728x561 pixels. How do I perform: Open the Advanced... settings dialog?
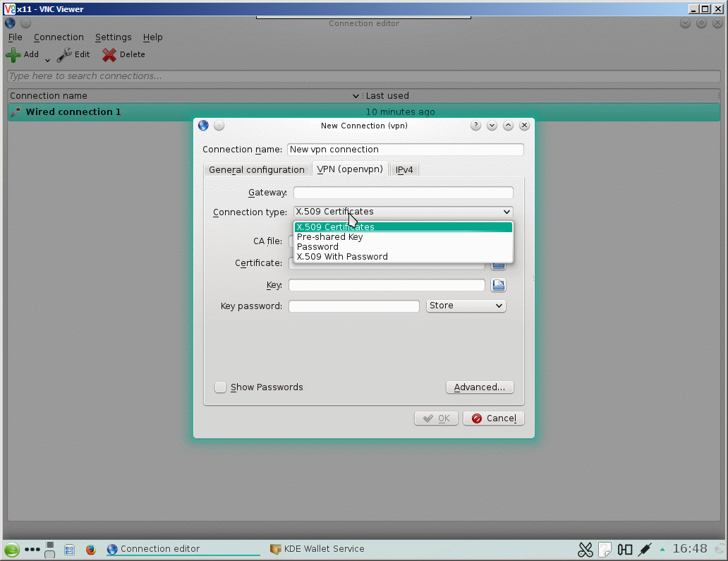(x=480, y=387)
